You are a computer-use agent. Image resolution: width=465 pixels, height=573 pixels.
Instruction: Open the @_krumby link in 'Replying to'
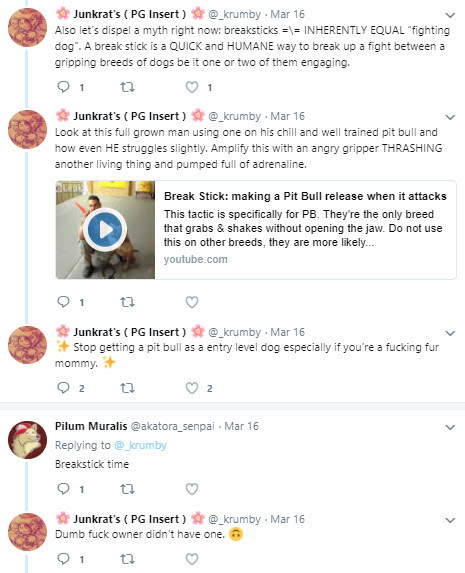(x=140, y=445)
